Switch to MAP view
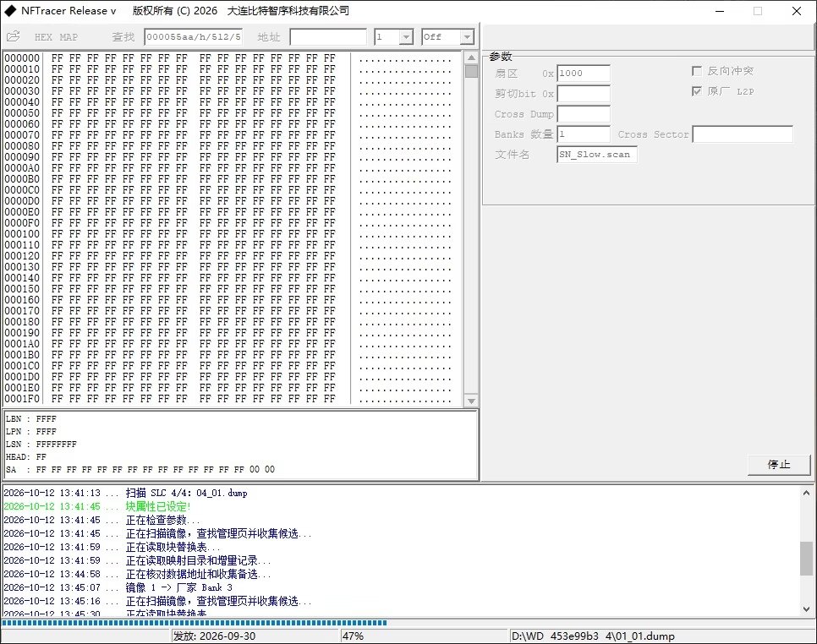The width and height of the screenshot is (817, 644). pos(69,37)
